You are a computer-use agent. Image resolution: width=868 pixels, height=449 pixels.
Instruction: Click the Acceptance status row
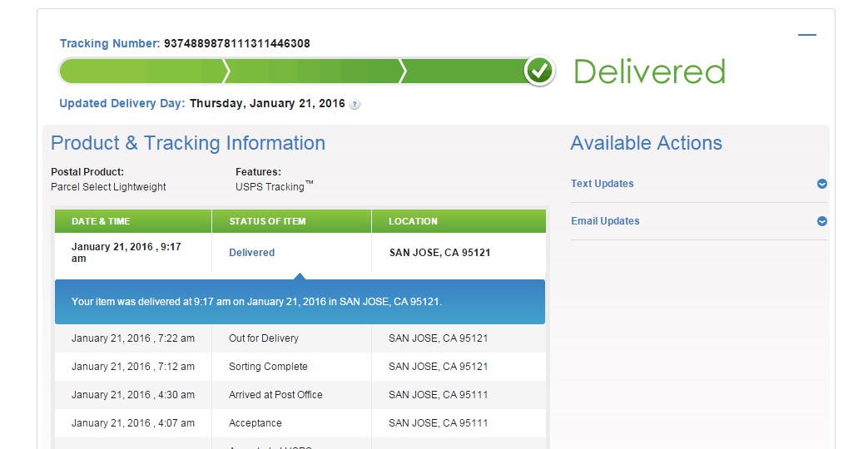coord(255,423)
